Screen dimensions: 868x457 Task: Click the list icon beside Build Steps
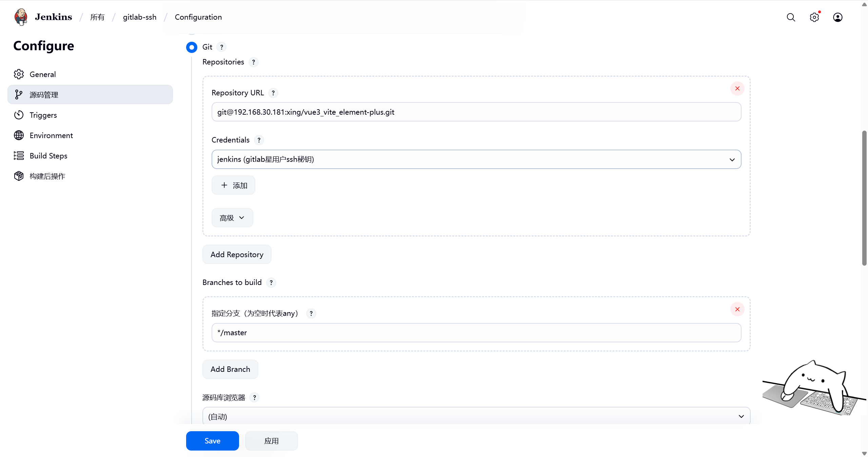(x=19, y=156)
